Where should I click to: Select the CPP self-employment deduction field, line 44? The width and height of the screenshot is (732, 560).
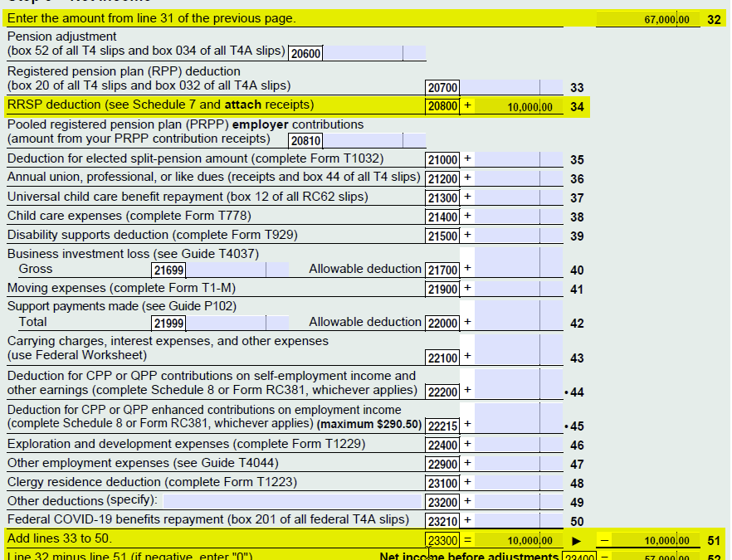coord(519,384)
